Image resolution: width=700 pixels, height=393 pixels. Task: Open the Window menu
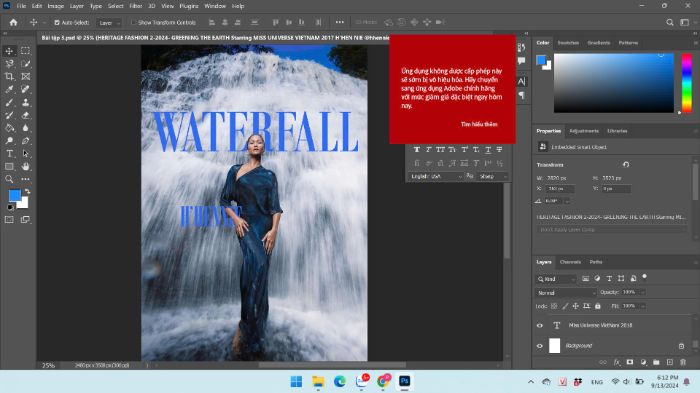[x=215, y=6]
